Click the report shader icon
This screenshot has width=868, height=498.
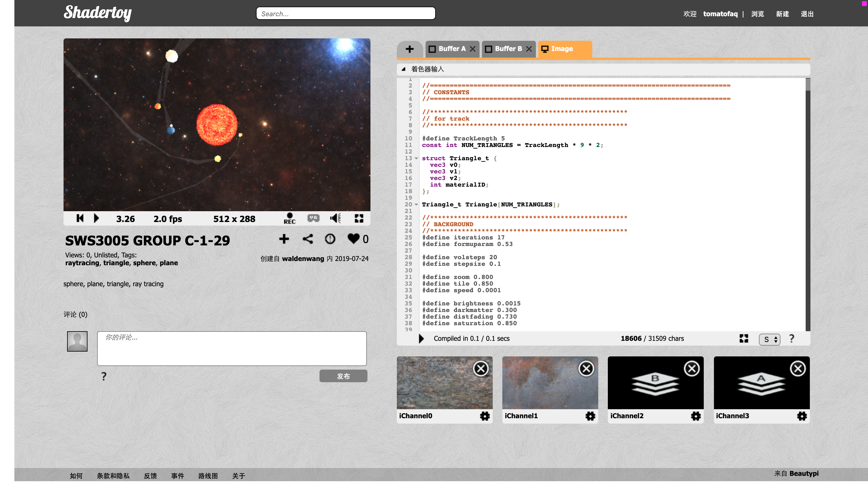(x=330, y=239)
